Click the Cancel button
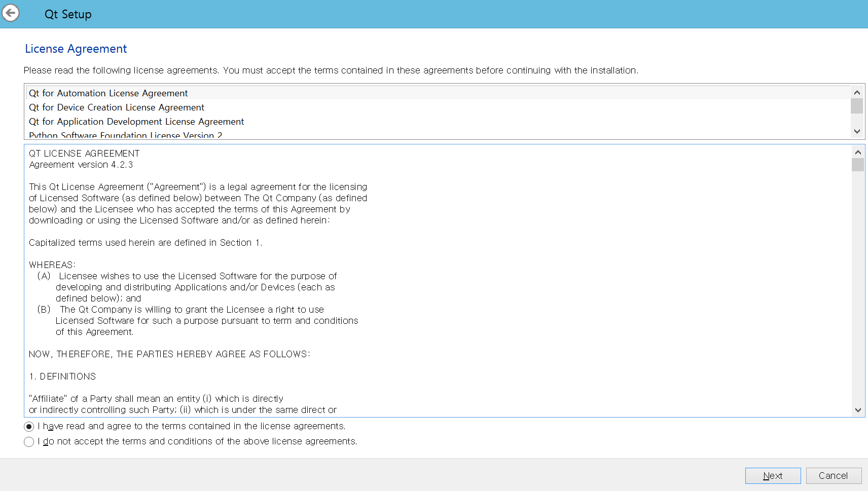 [x=834, y=476]
